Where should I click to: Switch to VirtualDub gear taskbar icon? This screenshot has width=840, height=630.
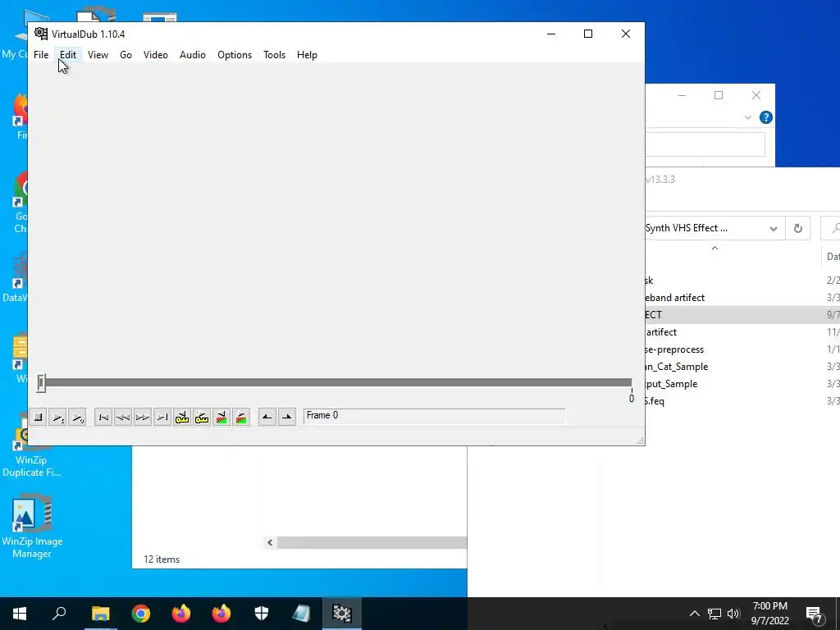point(342,614)
